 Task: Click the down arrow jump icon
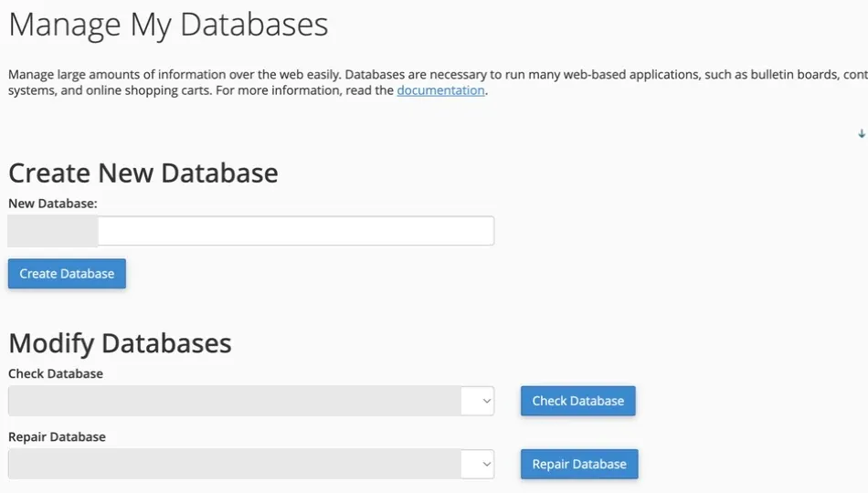[x=862, y=134]
